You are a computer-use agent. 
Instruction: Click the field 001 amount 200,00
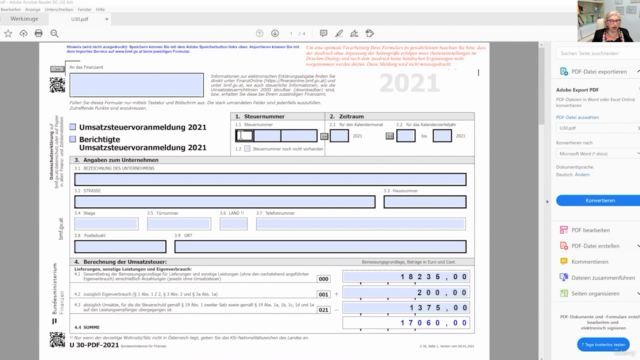[406, 292]
